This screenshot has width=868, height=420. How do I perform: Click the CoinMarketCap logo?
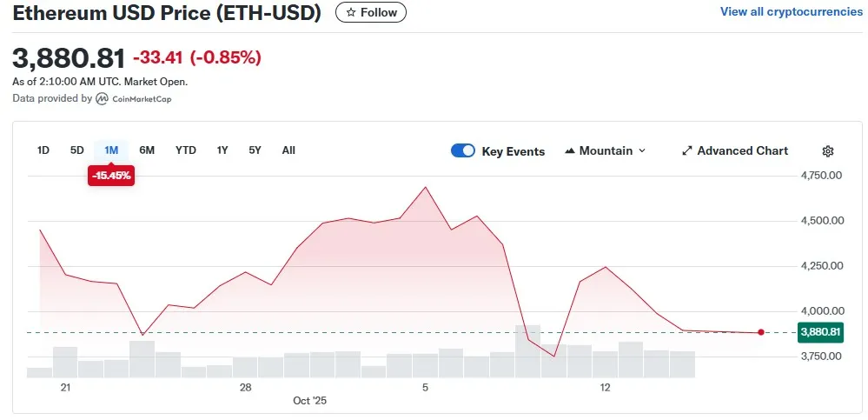click(102, 99)
